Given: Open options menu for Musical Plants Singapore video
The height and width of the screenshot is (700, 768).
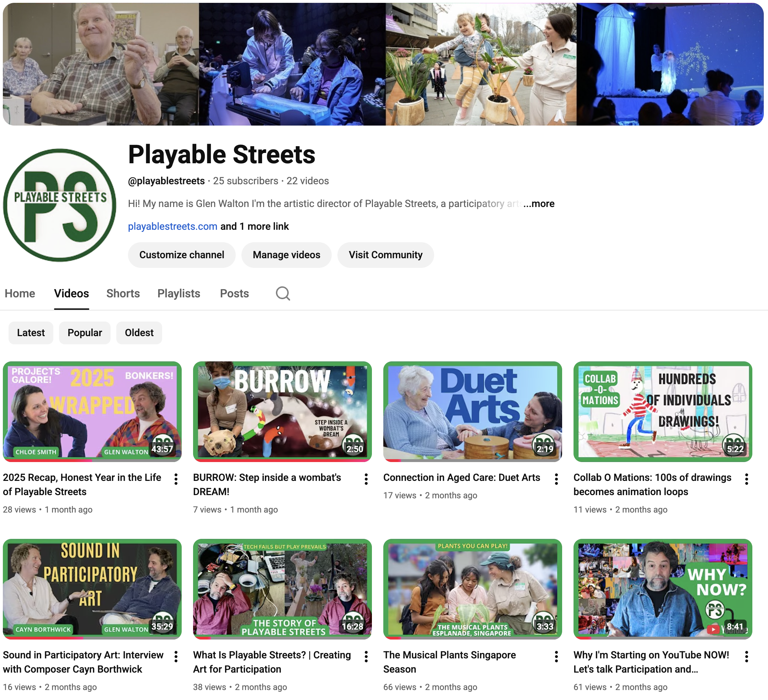Looking at the screenshot, I should point(556,657).
